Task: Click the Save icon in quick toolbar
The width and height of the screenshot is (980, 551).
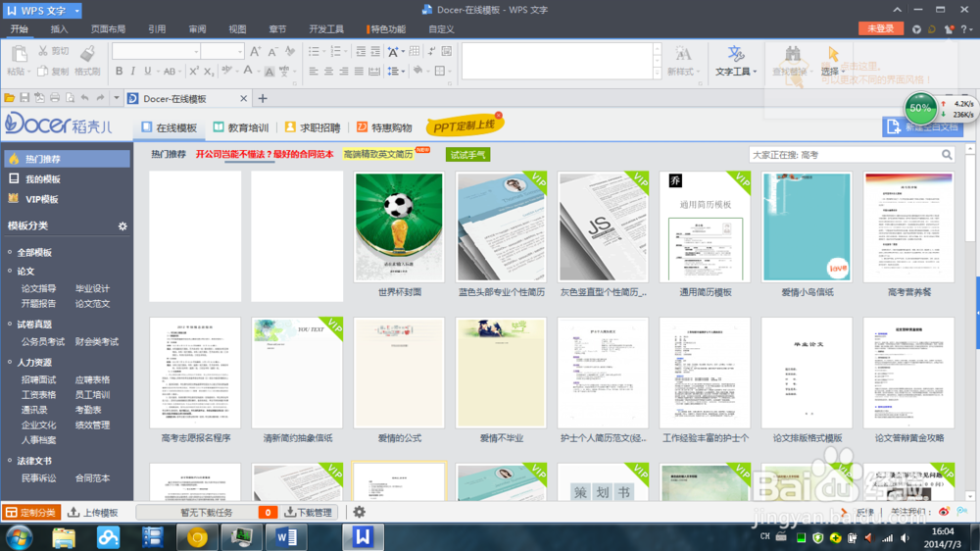Action: tap(24, 98)
